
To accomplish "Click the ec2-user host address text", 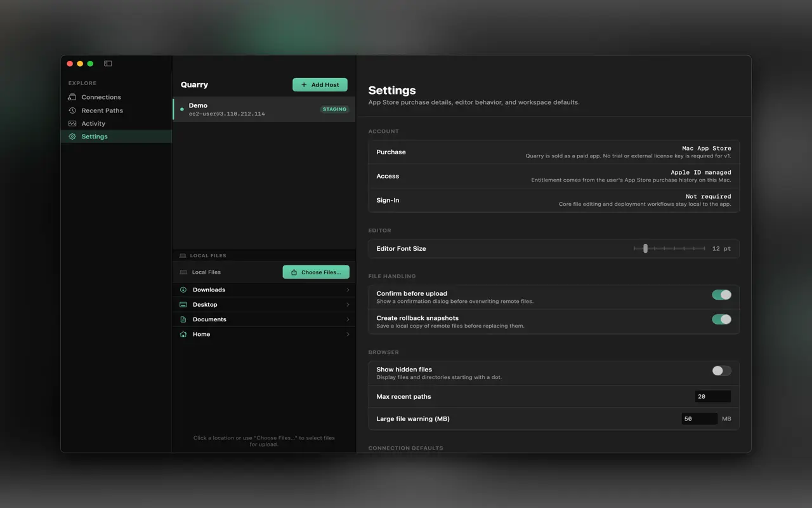I will coord(227,114).
